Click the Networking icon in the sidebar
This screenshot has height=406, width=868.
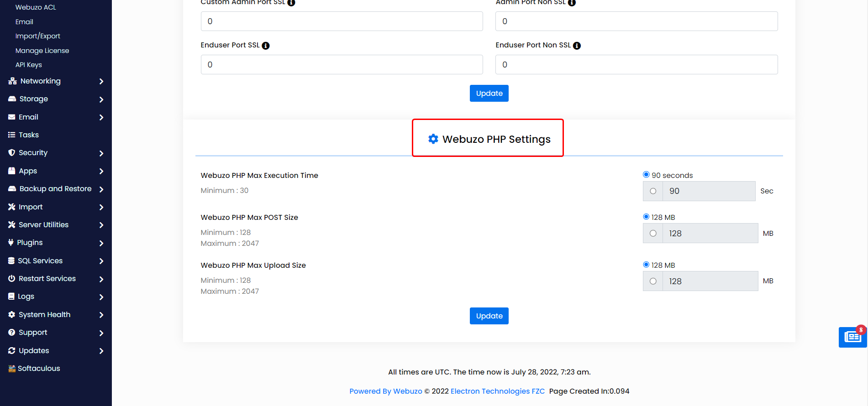pos(12,81)
